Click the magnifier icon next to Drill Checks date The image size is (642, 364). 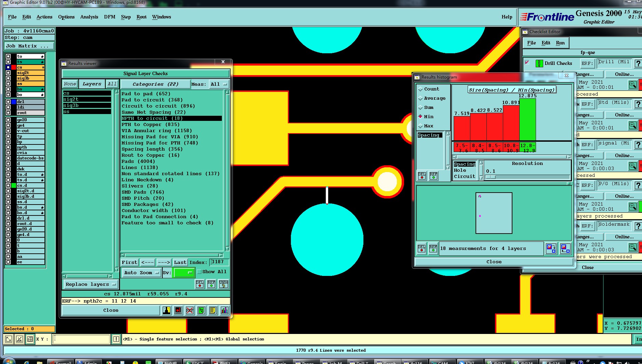click(x=632, y=85)
